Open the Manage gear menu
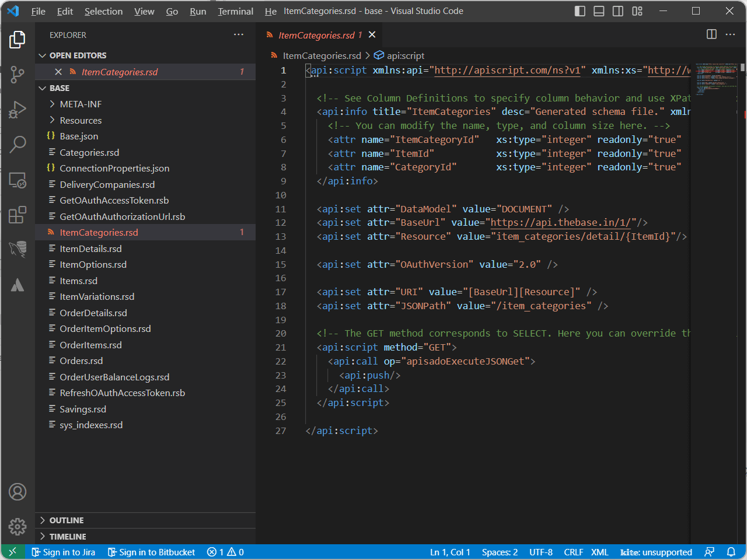The width and height of the screenshot is (747, 560). pos(18,527)
